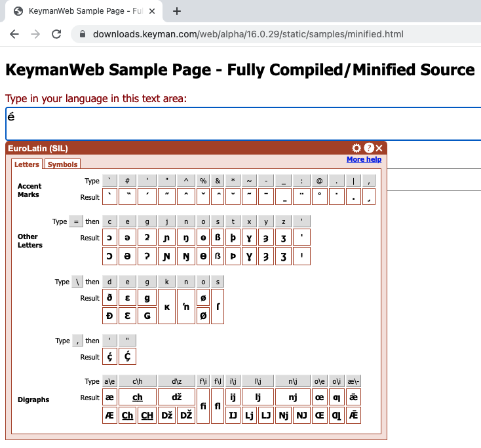Viewport: 481px width, 448px height.
Task: Click the uppercase Æ digraph result
Action: tap(109, 415)
